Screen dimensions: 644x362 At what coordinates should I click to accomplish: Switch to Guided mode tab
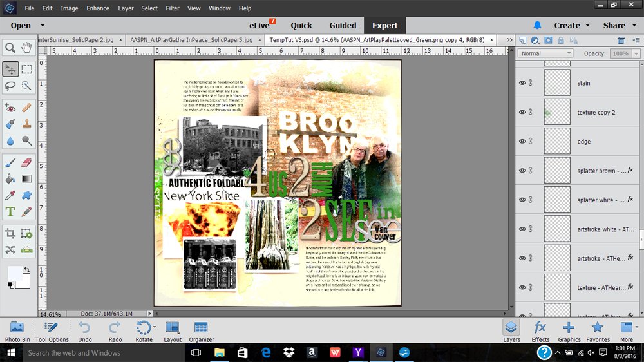tap(343, 26)
